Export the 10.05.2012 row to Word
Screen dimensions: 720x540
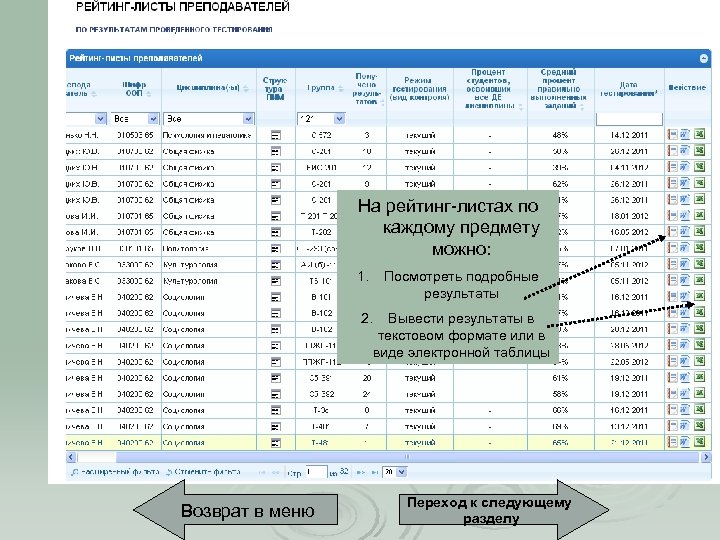pyautogui.click(x=685, y=231)
